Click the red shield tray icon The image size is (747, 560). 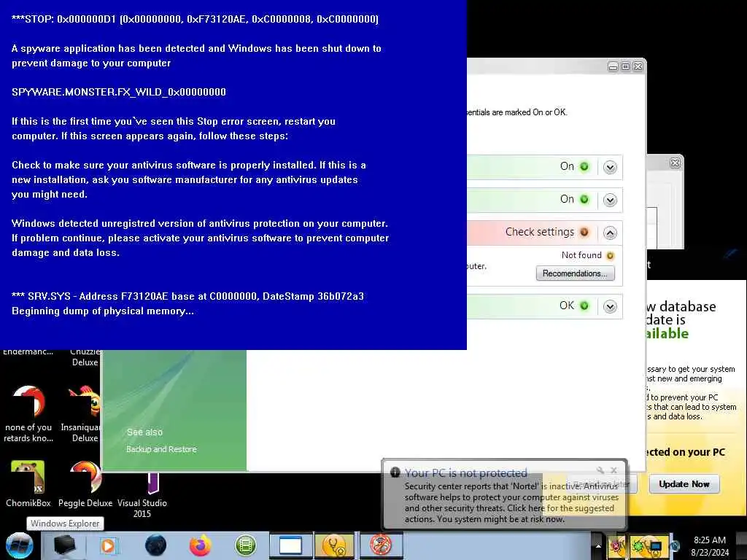[617, 546]
